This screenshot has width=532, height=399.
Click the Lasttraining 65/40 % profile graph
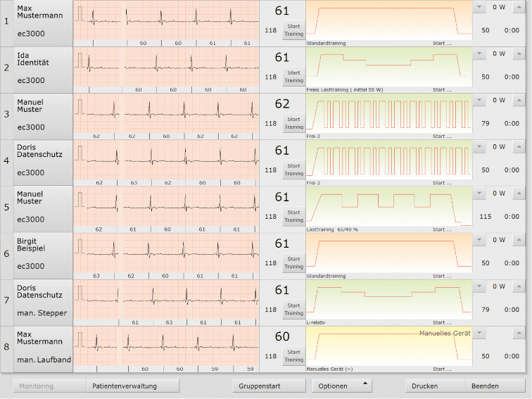[x=388, y=208]
